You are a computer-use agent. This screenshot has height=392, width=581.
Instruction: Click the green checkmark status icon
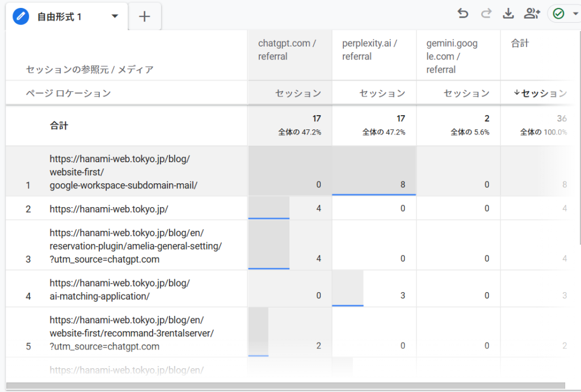pyautogui.click(x=558, y=14)
